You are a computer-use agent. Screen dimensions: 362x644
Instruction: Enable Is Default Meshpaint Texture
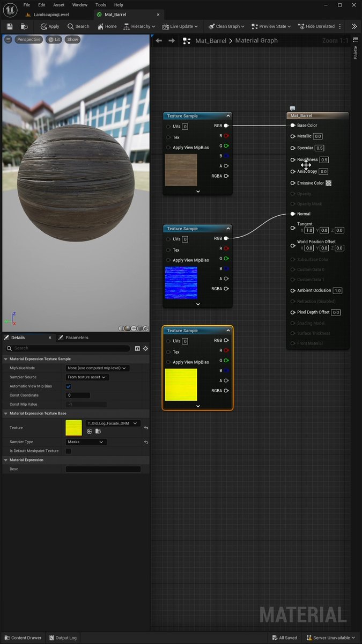point(68,451)
